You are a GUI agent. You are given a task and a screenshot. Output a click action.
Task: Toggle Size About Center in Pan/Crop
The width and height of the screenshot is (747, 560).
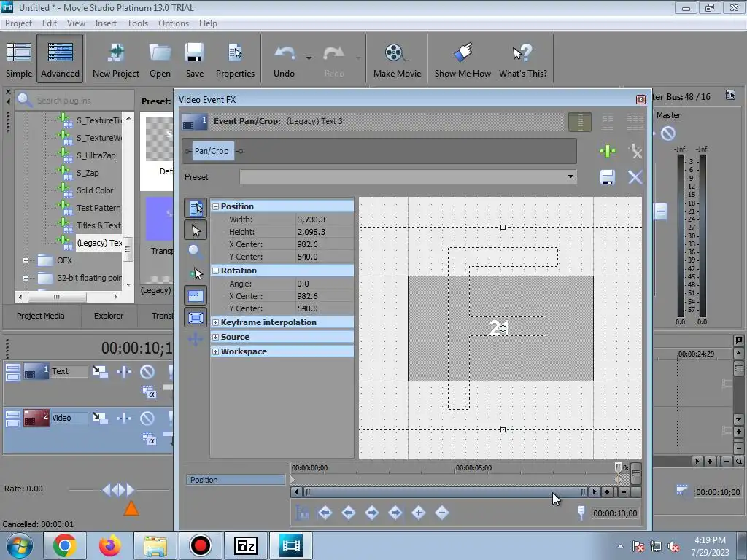[196, 318]
